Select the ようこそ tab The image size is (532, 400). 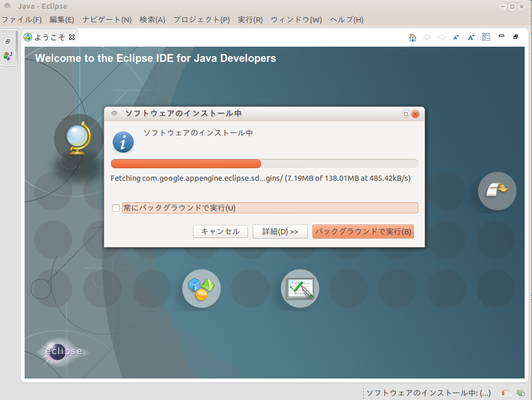[x=50, y=37]
